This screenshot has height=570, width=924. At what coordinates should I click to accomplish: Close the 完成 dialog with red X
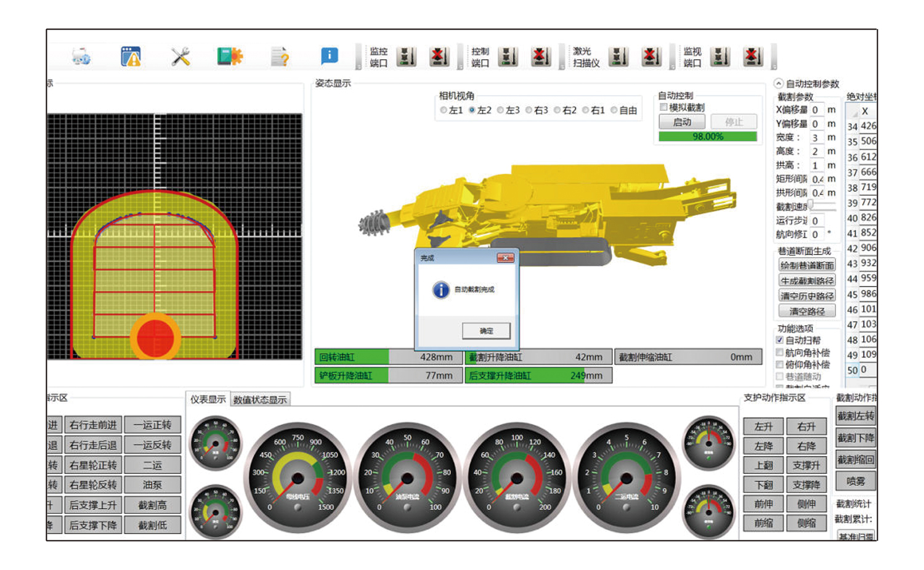coord(505,258)
